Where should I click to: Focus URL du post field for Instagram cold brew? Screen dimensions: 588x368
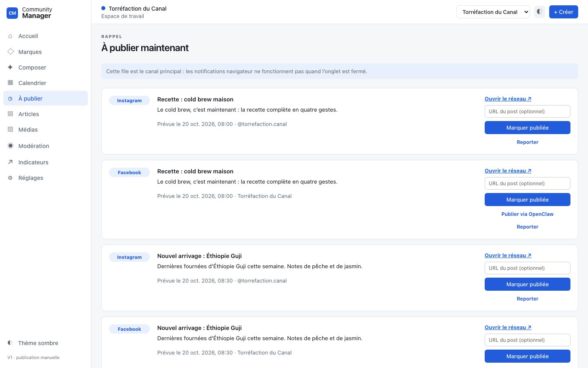[528, 112]
